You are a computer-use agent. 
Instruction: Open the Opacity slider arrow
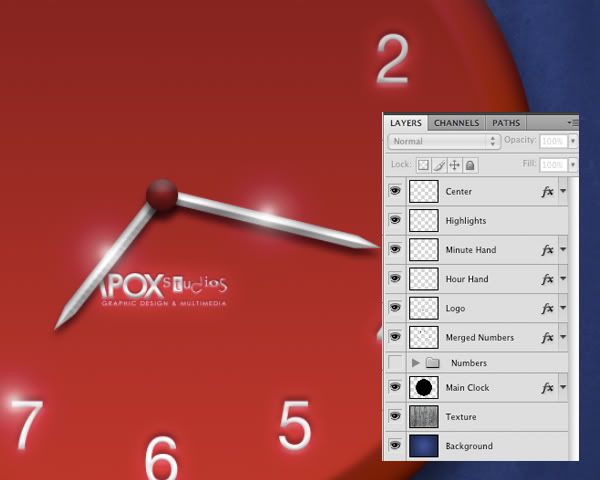click(x=572, y=142)
